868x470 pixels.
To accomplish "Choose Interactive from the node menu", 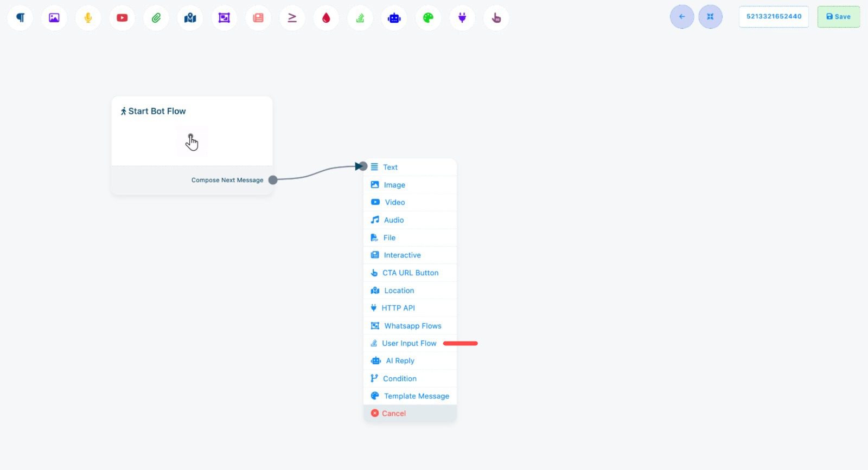I will 402,255.
